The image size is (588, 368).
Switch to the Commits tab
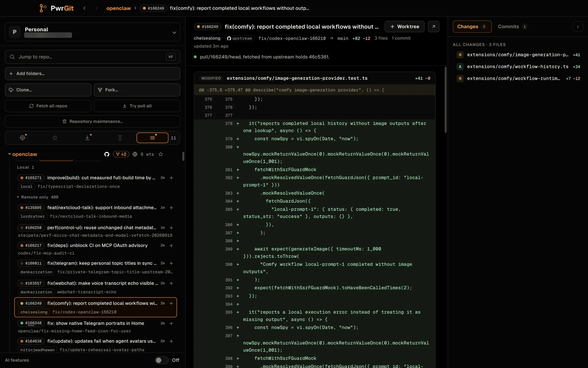(512, 26)
